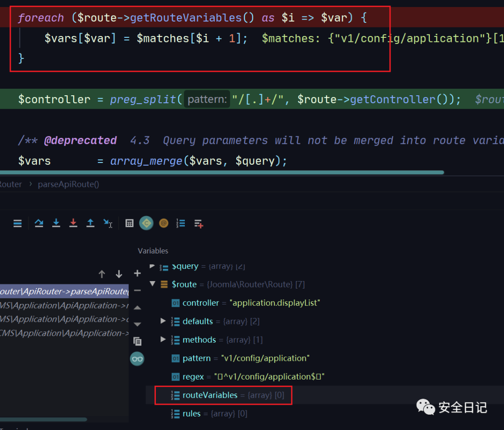Click the plus New Watch button

pos(137,273)
